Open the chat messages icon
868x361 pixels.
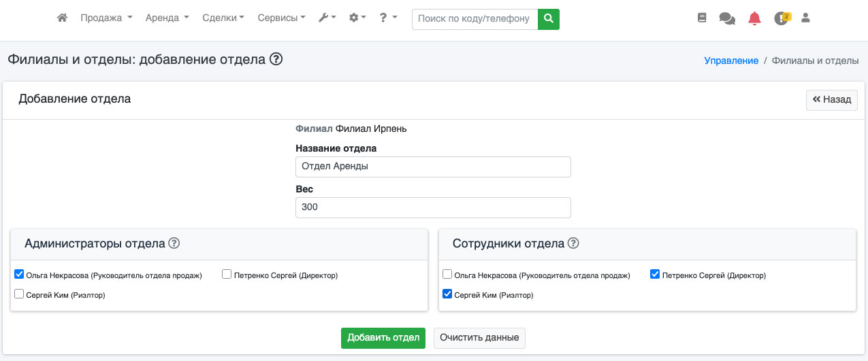(727, 19)
